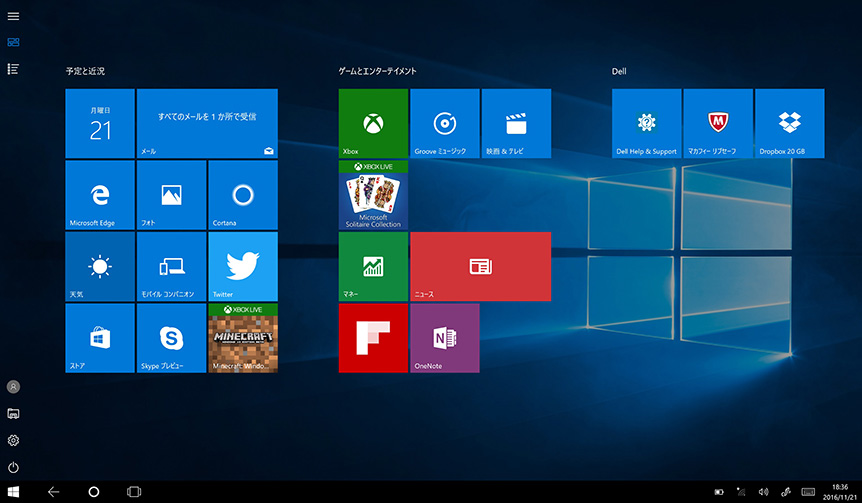This screenshot has width=862, height=503.
Task: Open Settings gear in left sidebar
Action: (13, 440)
